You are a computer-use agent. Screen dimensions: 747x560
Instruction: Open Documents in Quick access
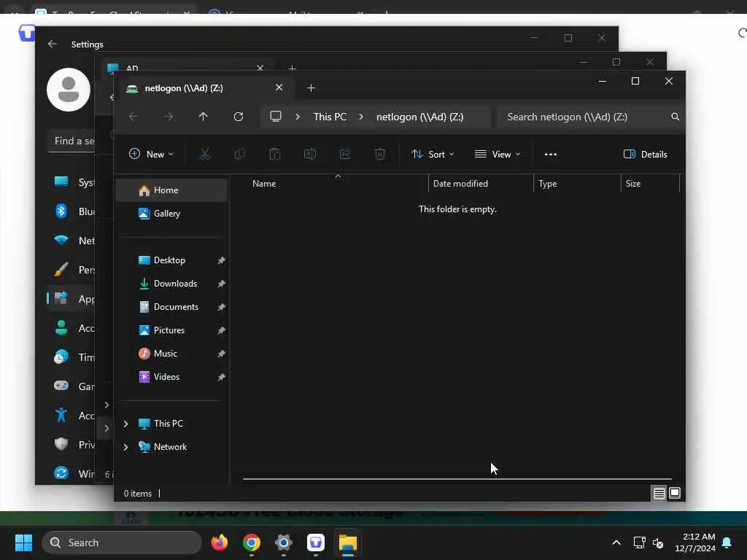[176, 307]
